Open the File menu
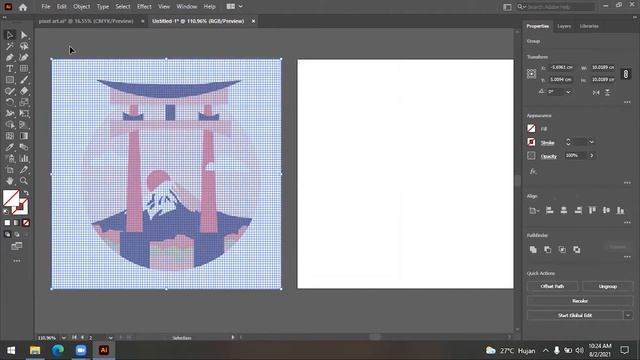 point(46,7)
